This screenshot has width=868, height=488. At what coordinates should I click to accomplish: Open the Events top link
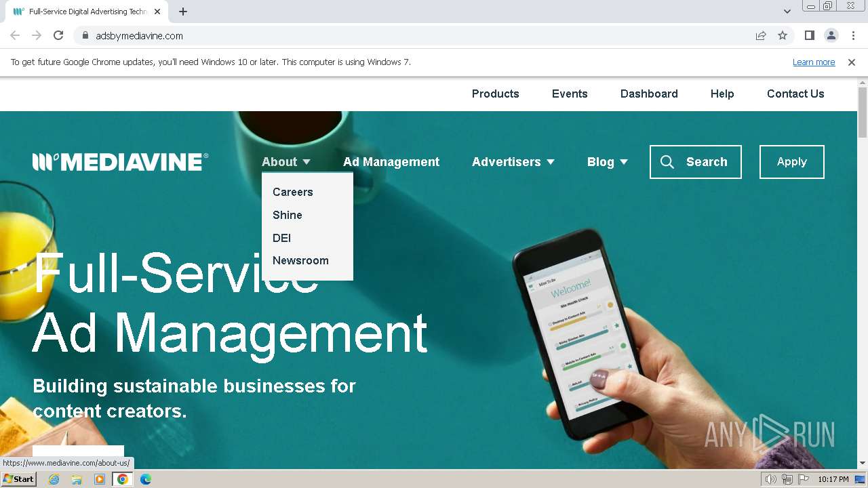tap(570, 94)
